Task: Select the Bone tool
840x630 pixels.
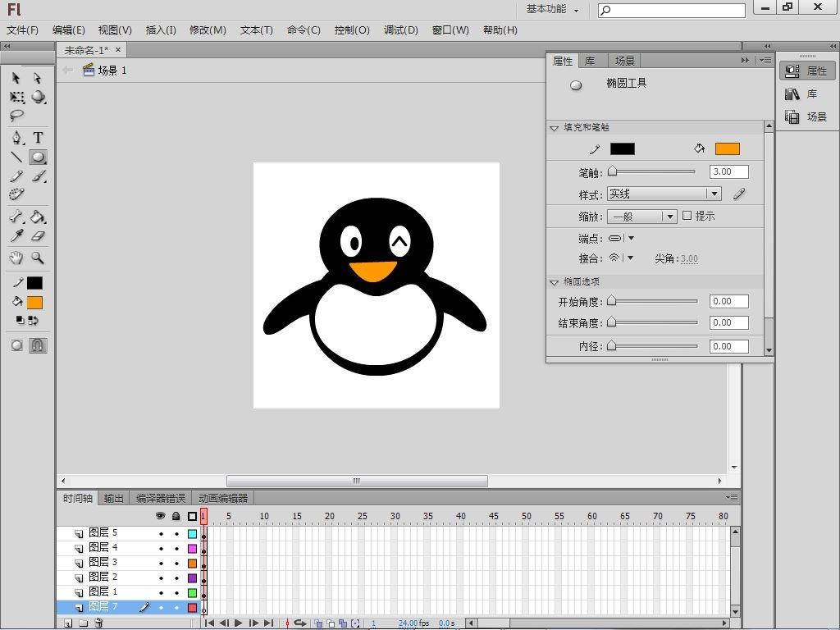Action: coord(16,217)
